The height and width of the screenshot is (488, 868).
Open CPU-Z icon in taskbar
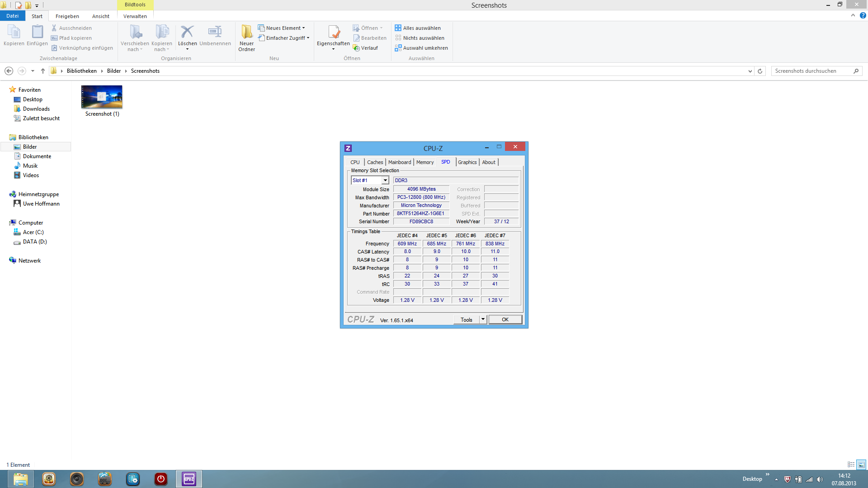click(189, 479)
